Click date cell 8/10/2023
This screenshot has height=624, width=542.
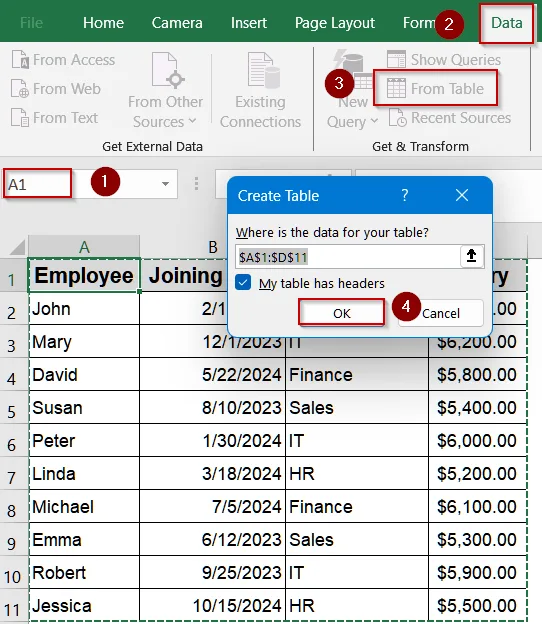tap(213, 408)
